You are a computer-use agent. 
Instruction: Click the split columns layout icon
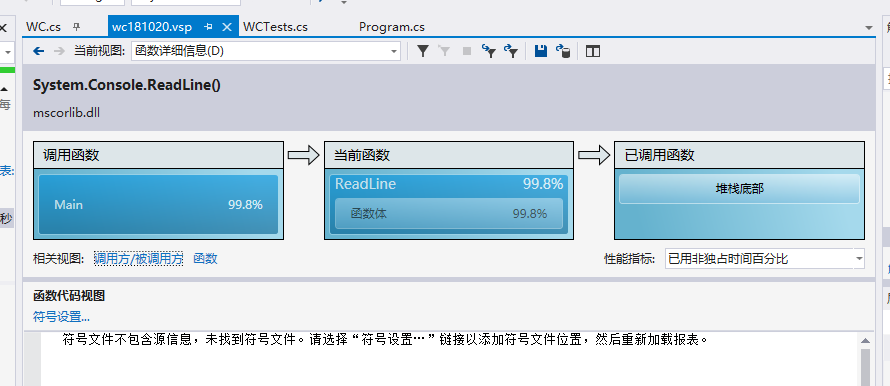[593, 51]
